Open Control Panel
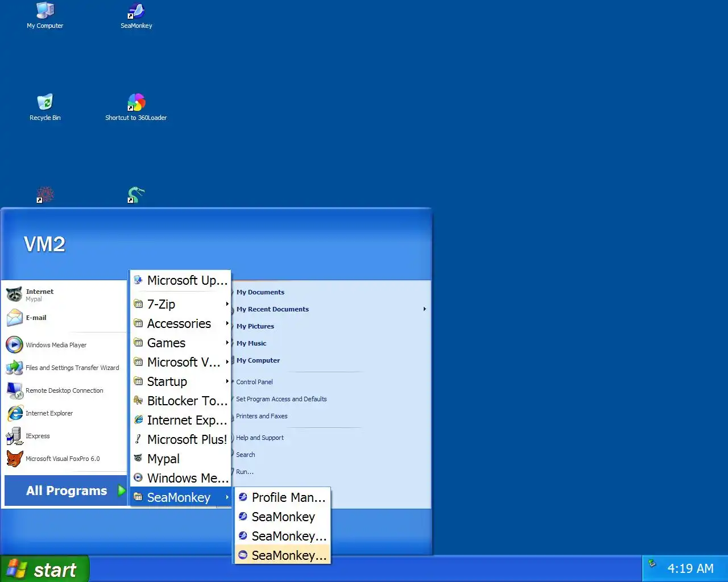Viewport: 728px width, 582px height. 254,382
